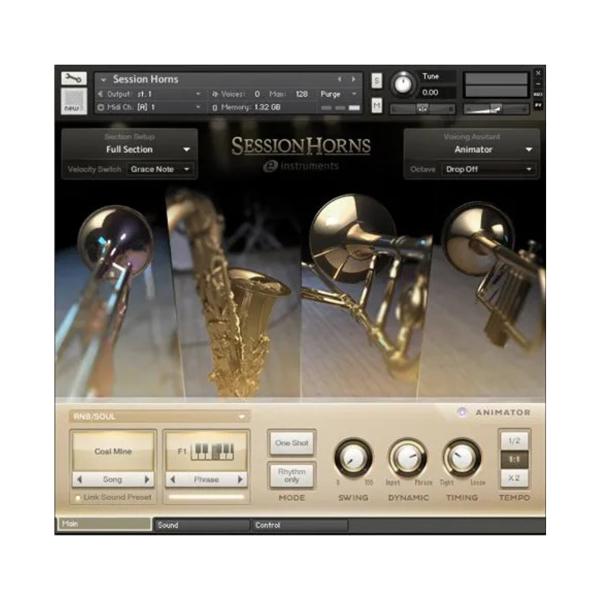600x600 pixels.
Task: Open the Full Section setup dropdown
Action: pos(130,149)
